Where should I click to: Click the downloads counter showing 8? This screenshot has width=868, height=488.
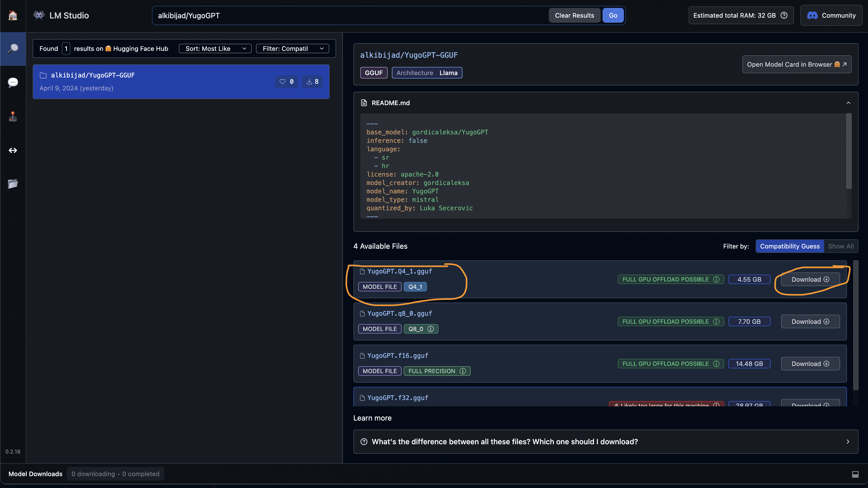pos(312,82)
